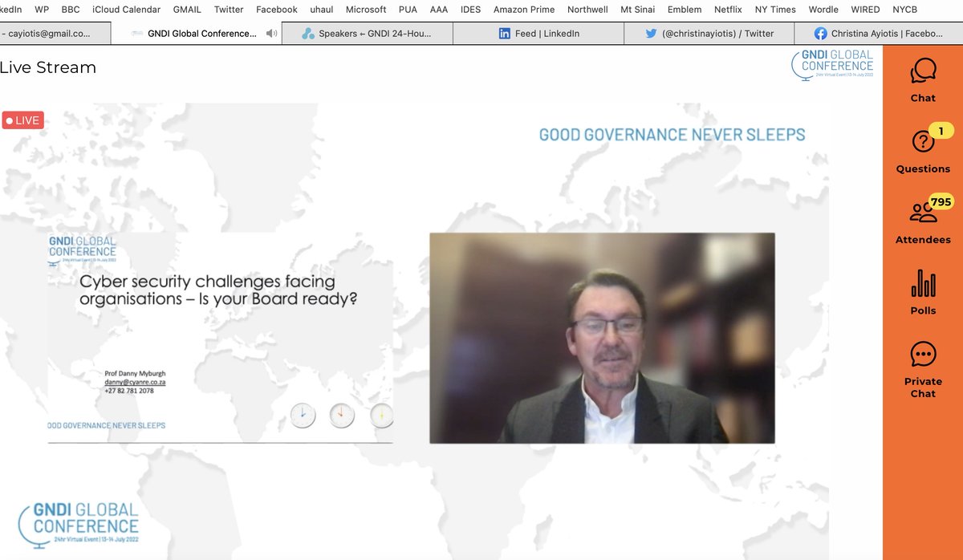The height and width of the screenshot is (560, 963).
Task: Open the iCloud Calendar bookmark
Action: pyautogui.click(x=127, y=10)
